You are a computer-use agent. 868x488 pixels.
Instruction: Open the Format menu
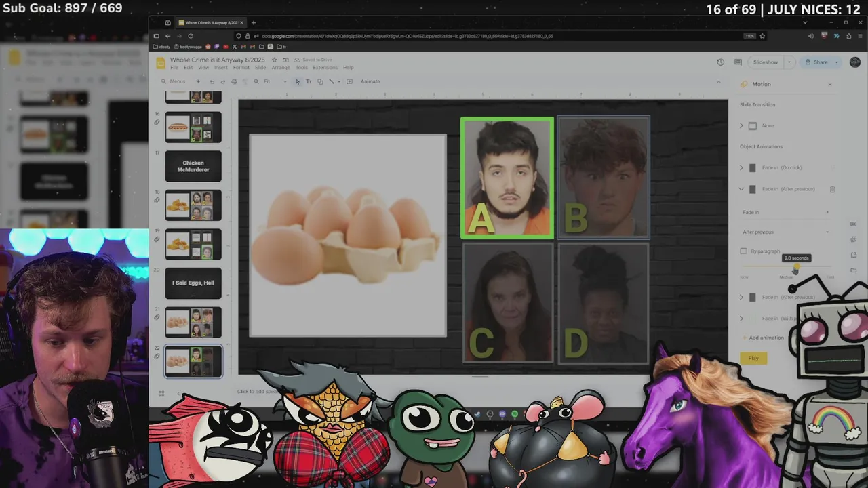click(x=241, y=68)
